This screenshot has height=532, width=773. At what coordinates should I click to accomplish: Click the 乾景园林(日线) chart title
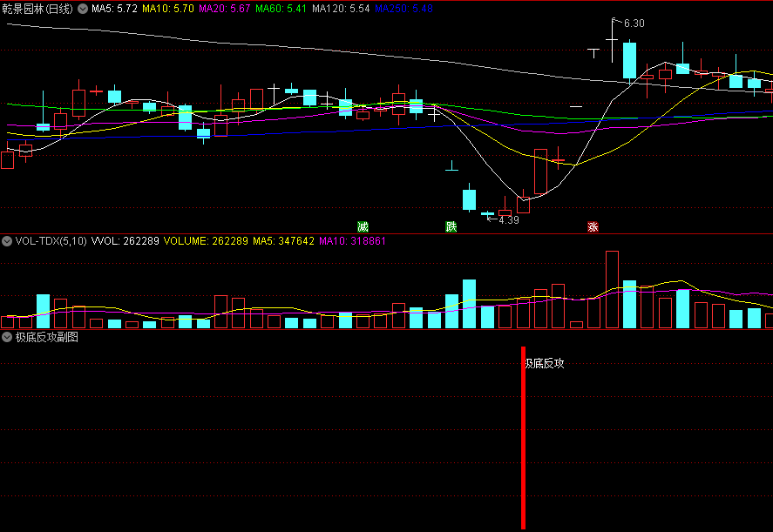[x=37, y=9]
